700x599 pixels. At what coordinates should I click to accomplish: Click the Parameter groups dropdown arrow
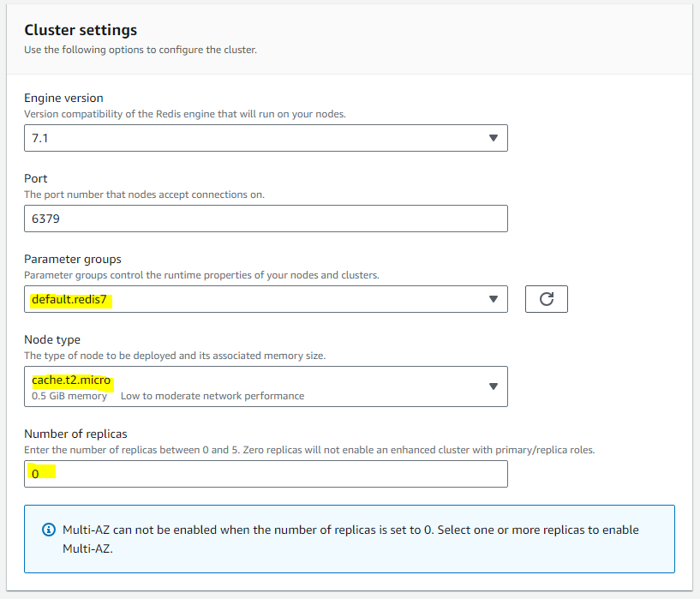494,299
